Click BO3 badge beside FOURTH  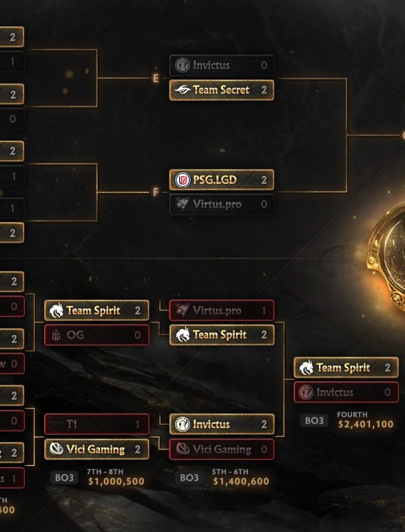(314, 421)
